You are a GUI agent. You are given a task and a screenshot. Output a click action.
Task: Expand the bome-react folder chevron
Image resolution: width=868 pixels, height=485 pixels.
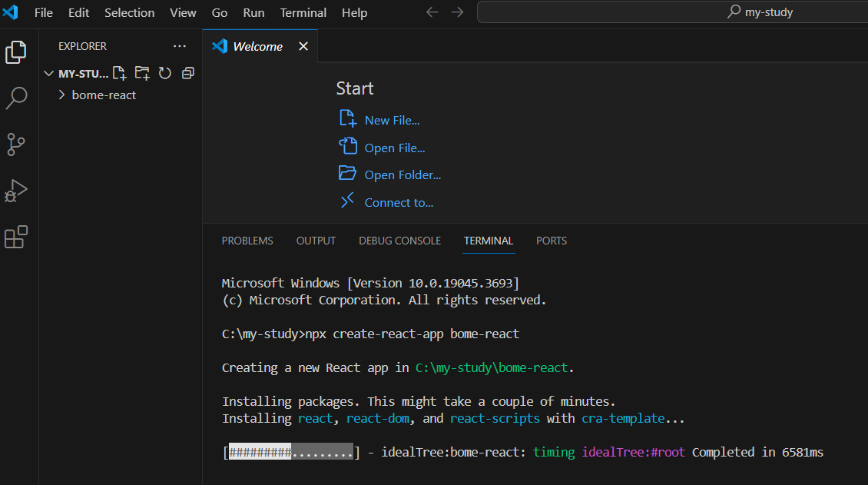61,95
